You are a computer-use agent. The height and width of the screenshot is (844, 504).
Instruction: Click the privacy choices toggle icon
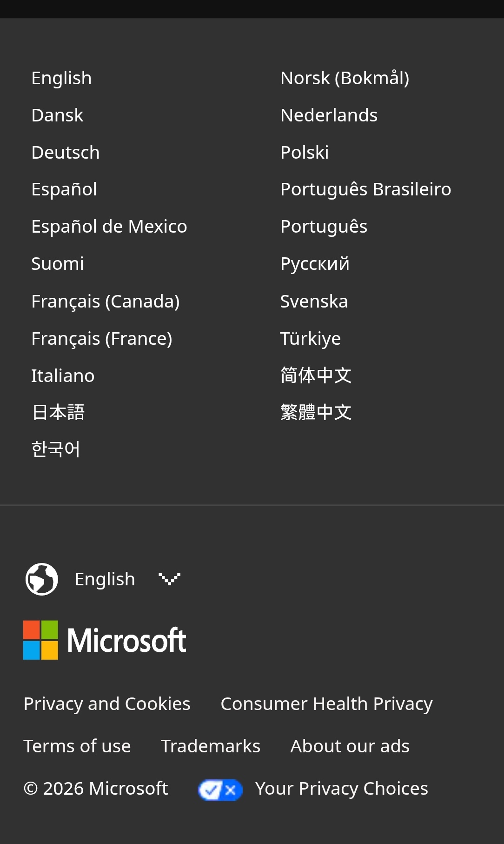pos(220,790)
